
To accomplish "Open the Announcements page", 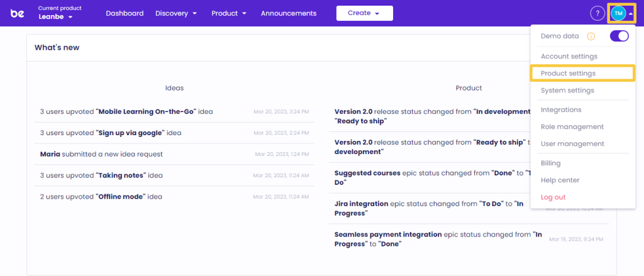I will point(289,13).
